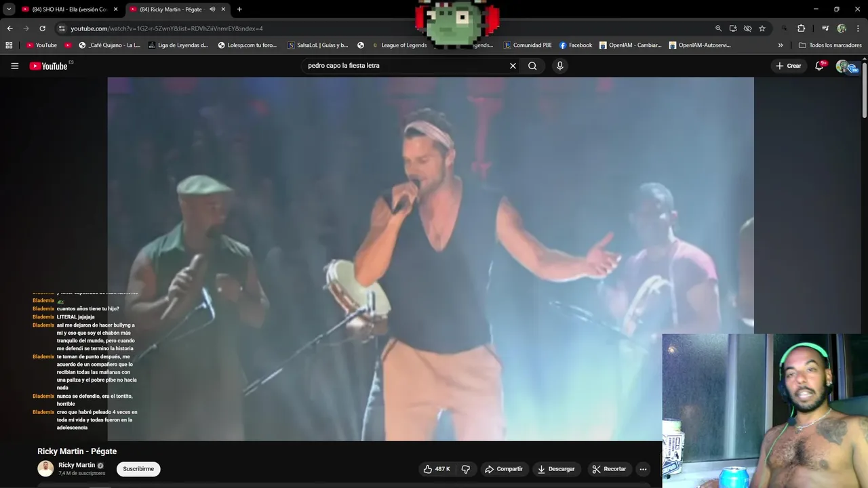Open the Ricky Martin channel name link
Image resolution: width=868 pixels, height=488 pixels.
pyautogui.click(x=77, y=465)
